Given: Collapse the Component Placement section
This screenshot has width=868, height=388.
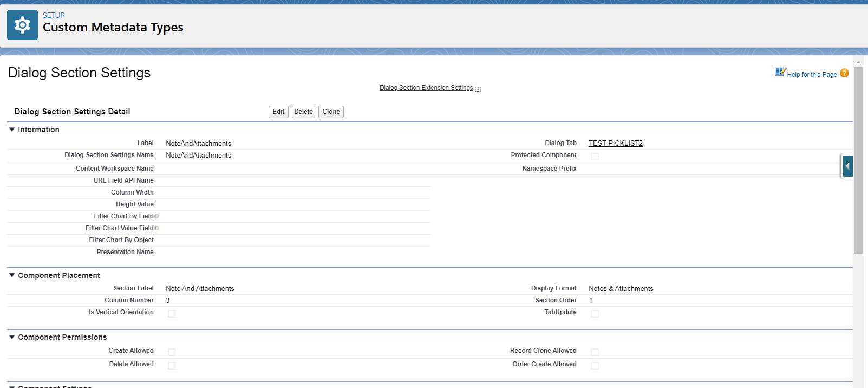Looking at the screenshot, I should point(12,275).
